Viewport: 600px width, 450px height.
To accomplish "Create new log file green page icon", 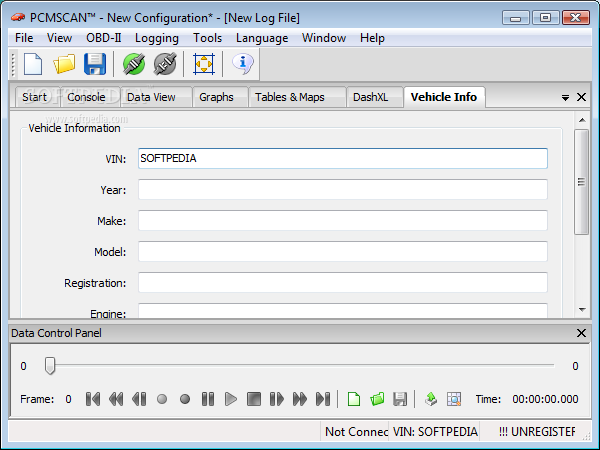I will (x=354, y=399).
